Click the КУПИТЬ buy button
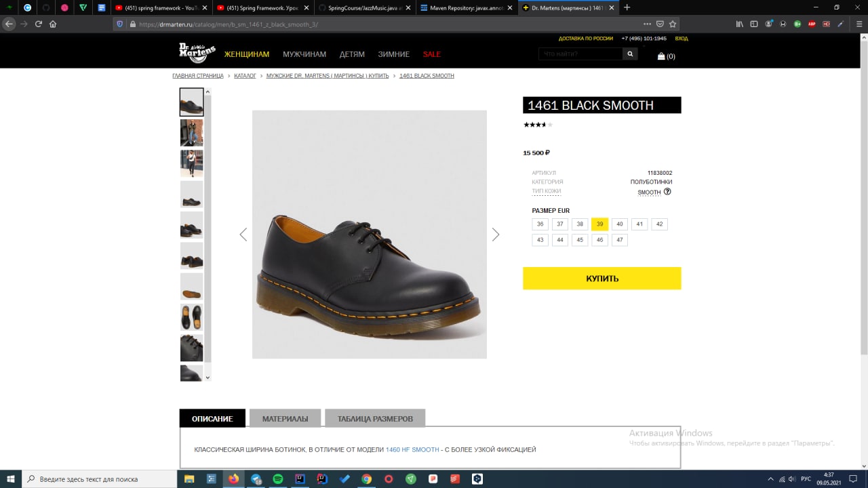The image size is (868, 488). 602,279
